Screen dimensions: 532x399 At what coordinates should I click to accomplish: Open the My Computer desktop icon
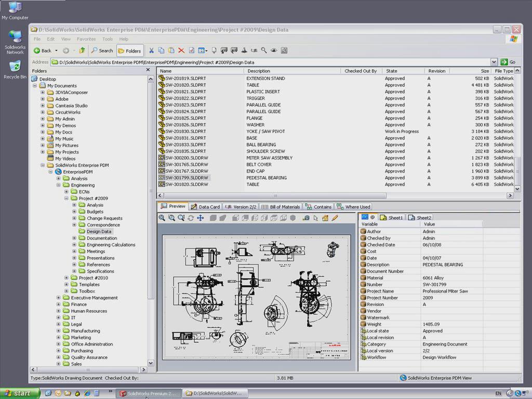pos(15,10)
